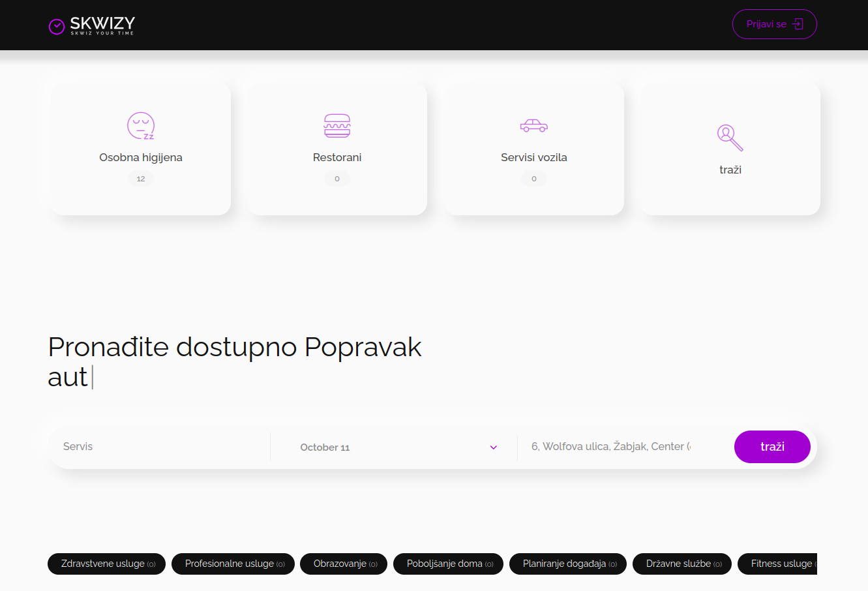Click the sleepy face Osobna higijena icon

click(141, 126)
